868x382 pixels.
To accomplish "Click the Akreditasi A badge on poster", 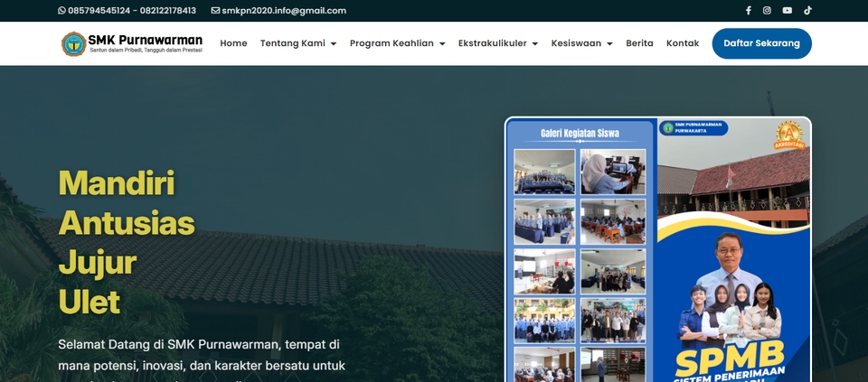I will tap(788, 135).
